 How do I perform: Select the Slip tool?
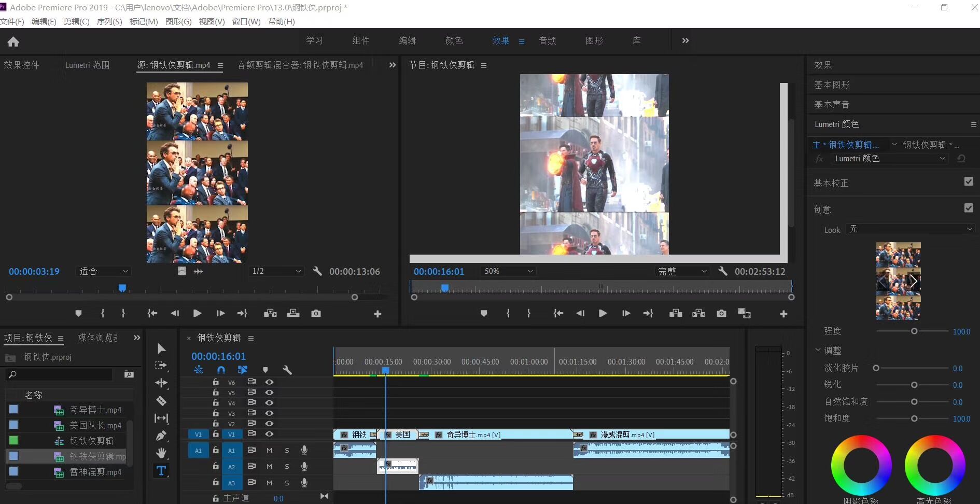(161, 418)
